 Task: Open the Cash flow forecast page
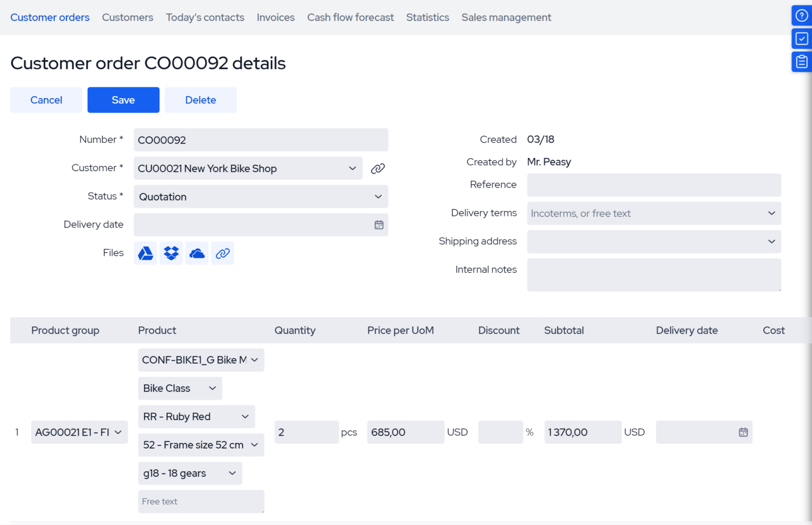tap(350, 17)
